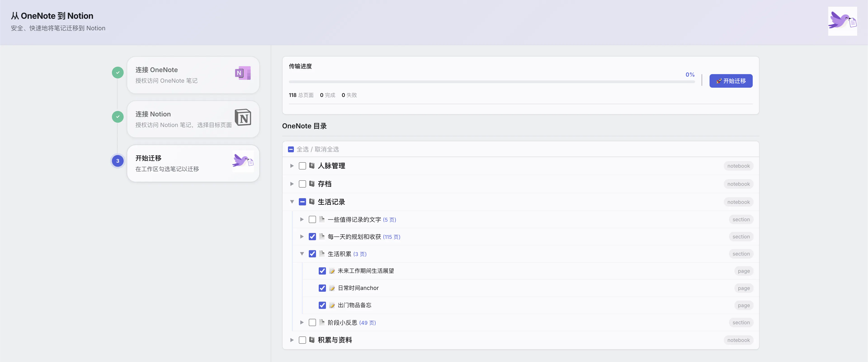The image size is (868, 362).
Task: Click the section file icon for 每一天的规划和收获
Action: click(x=322, y=236)
